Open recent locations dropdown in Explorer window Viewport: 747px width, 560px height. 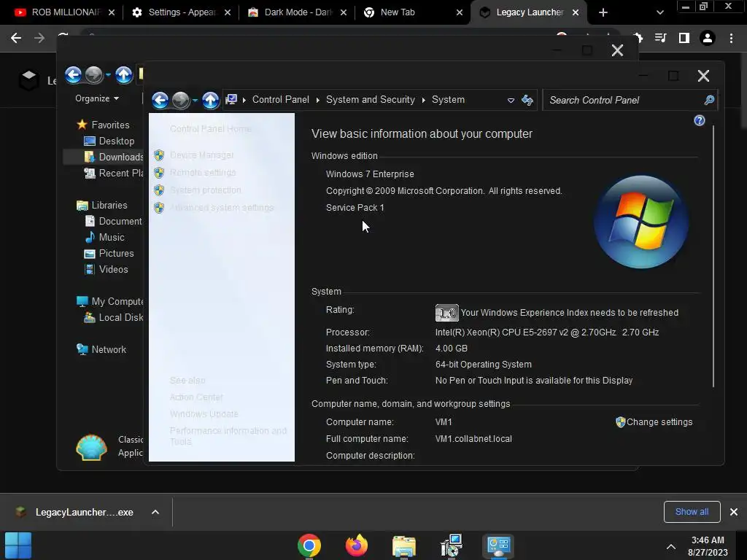click(108, 75)
